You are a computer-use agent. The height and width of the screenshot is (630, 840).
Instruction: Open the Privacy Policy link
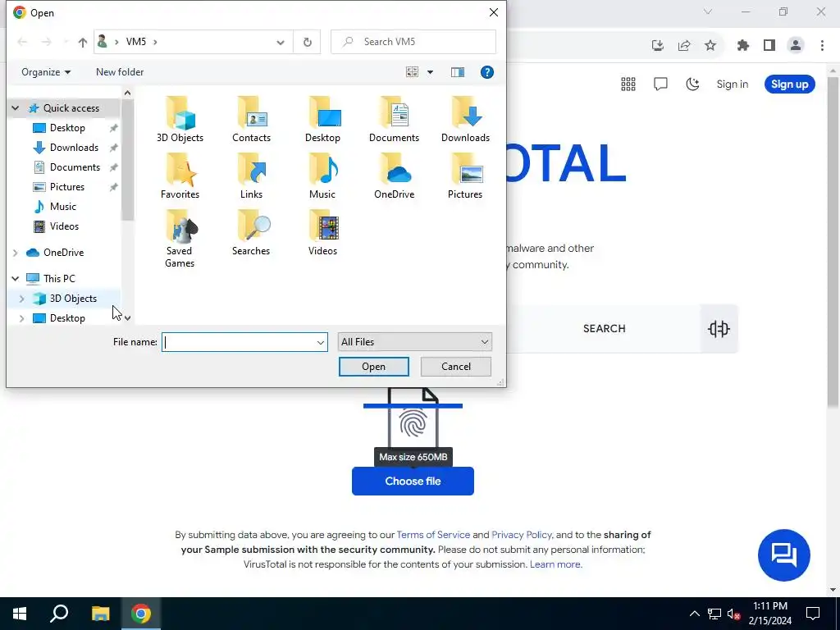521,535
